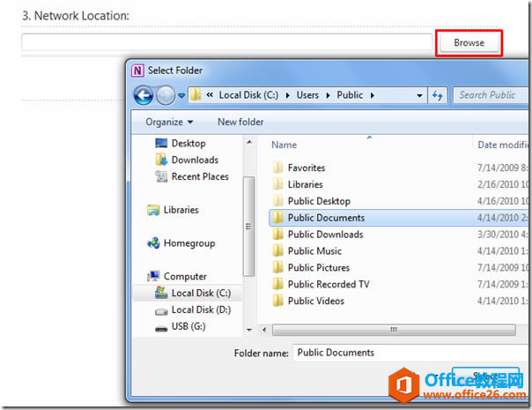Open the address bar history dropdown

pyautogui.click(x=419, y=96)
